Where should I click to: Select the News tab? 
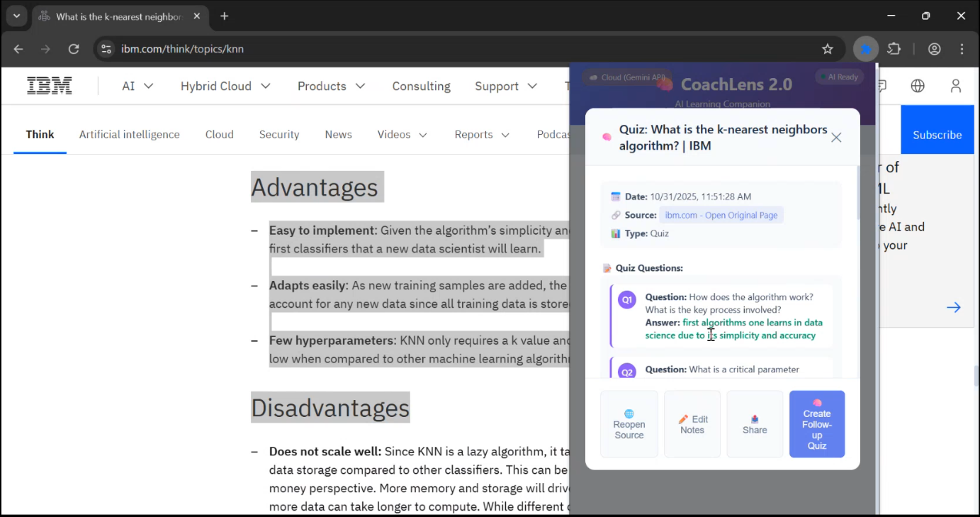338,134
